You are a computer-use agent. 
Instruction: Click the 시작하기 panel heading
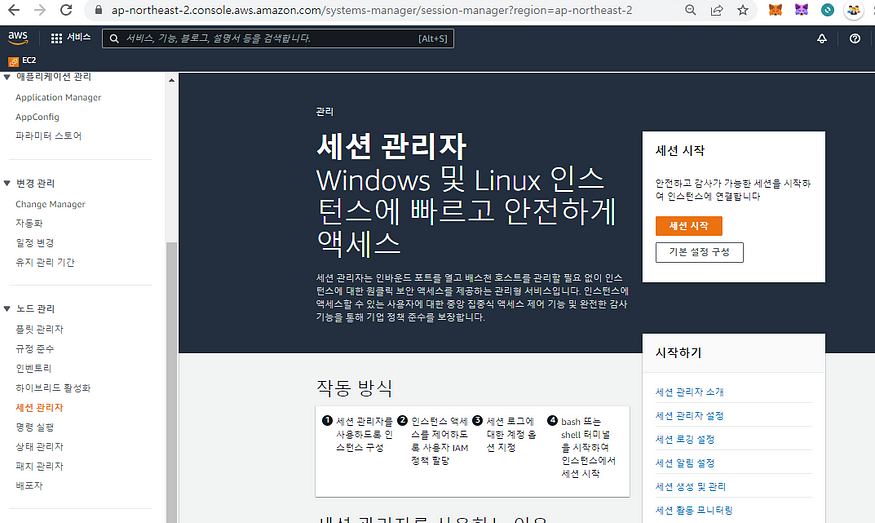(679, 353)
